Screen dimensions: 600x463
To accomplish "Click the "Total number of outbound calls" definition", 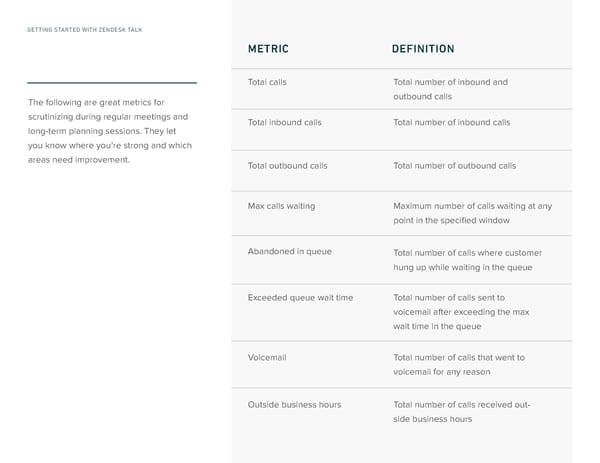I will (454, 165).
